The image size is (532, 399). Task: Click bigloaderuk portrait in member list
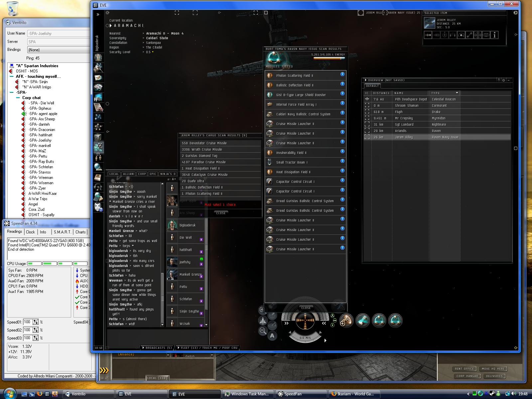click(x=172, y=225)
